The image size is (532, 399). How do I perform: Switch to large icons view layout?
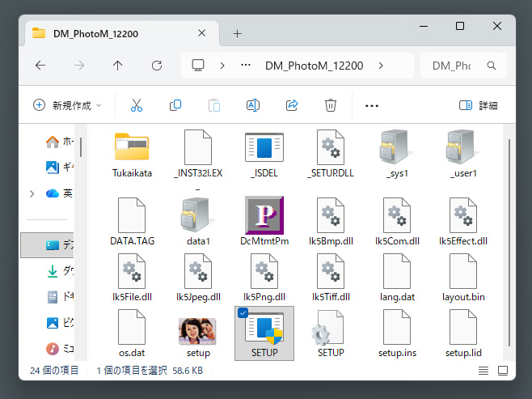[x=502, y=371]
